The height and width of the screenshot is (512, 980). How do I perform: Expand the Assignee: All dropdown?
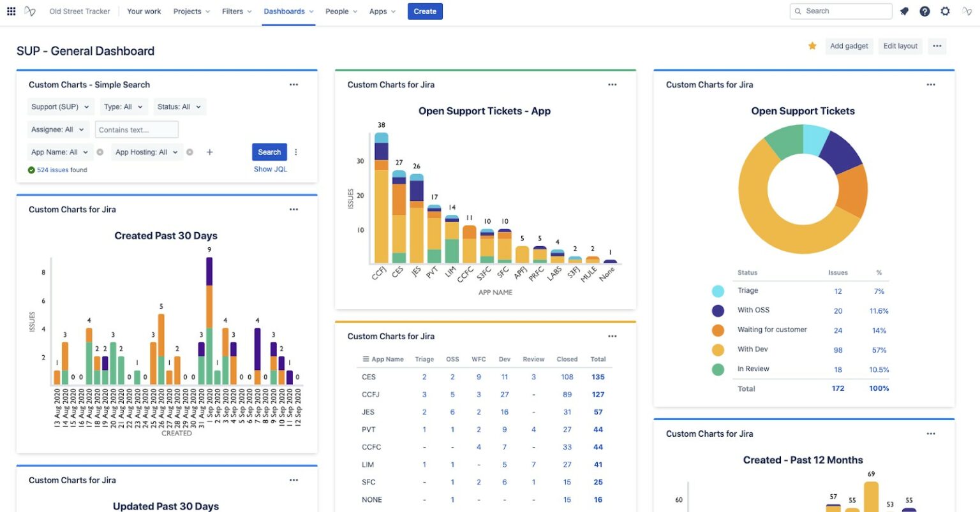point(57,129)
